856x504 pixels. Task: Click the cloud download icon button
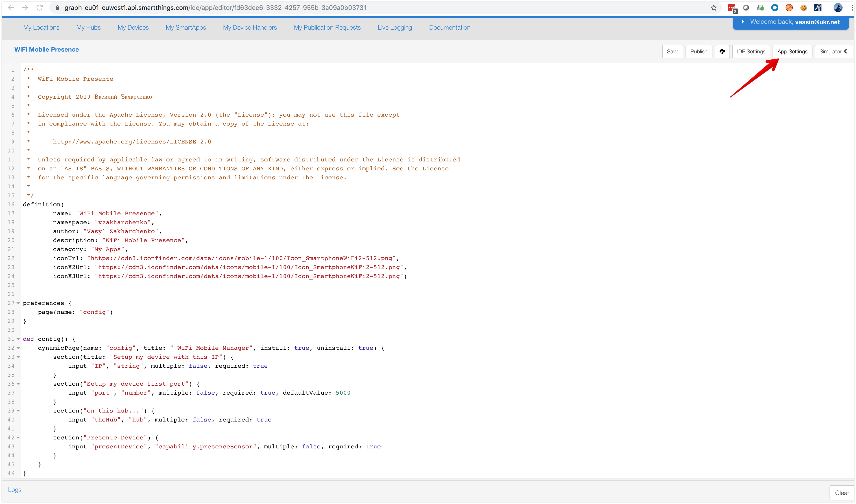click(x=722, y=52)
